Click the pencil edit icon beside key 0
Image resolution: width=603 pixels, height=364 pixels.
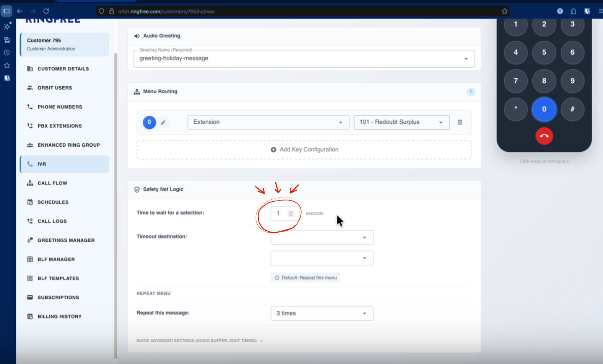(x=163, y=122)
